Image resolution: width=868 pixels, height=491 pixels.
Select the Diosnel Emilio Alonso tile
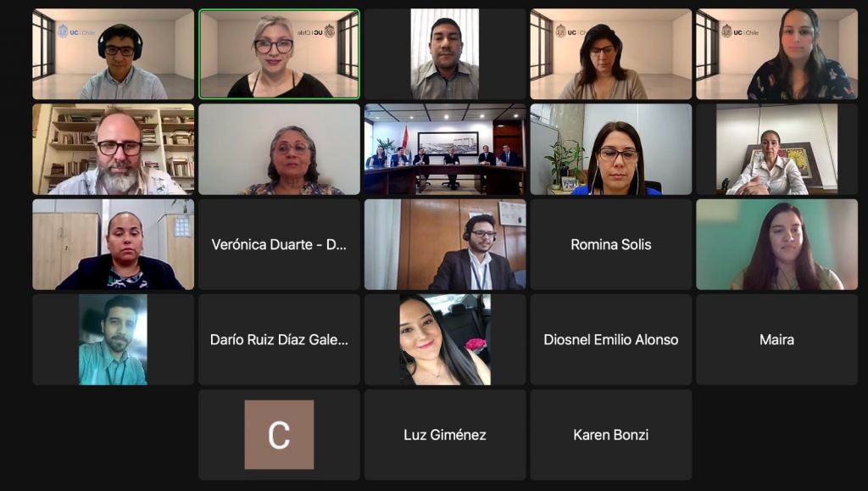[x=610, y=339]
